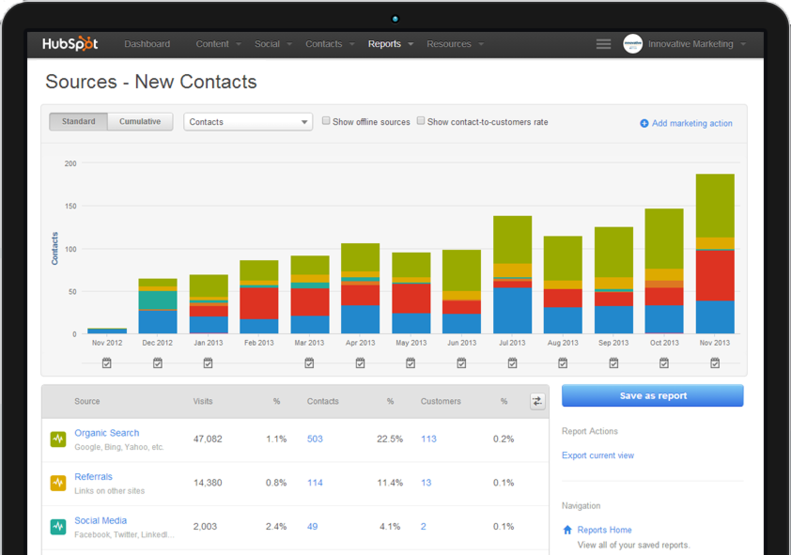Expand the Social menu arrow
791x555 pixels.
(x=290, y=44)
